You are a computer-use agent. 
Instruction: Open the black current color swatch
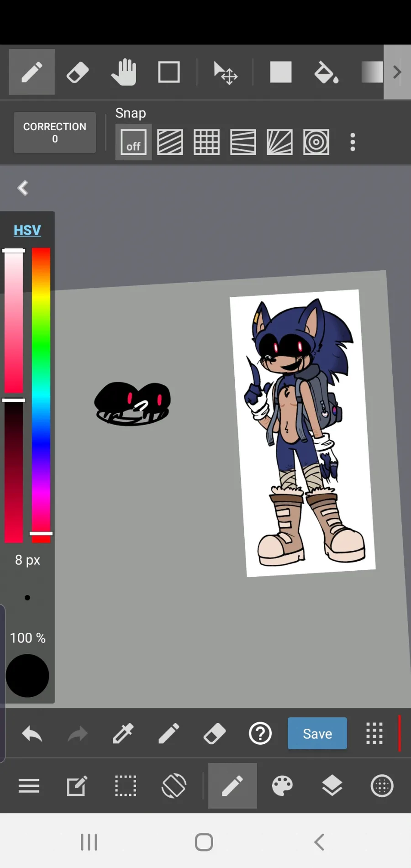coord(27,676)
